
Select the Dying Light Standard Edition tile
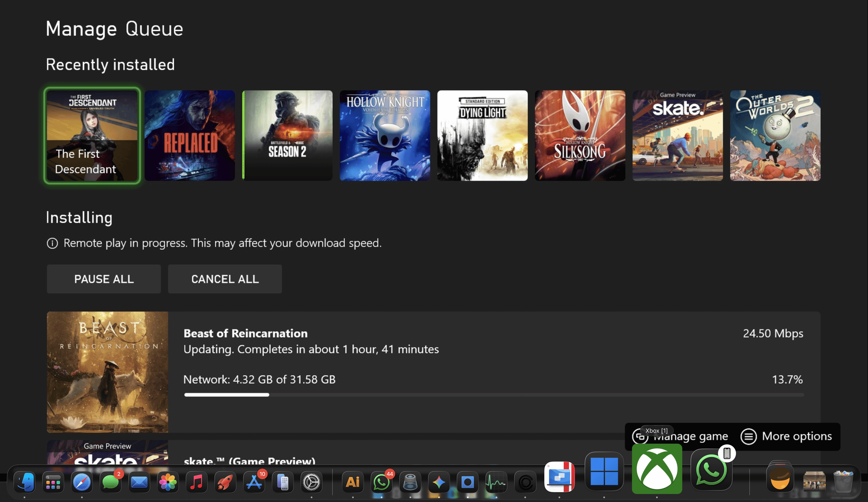482,135
